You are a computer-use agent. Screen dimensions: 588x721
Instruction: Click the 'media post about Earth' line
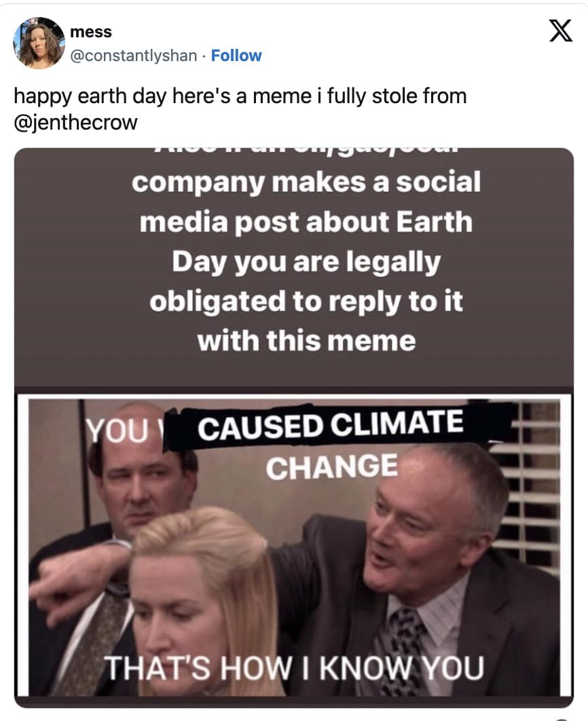[306, 222]
